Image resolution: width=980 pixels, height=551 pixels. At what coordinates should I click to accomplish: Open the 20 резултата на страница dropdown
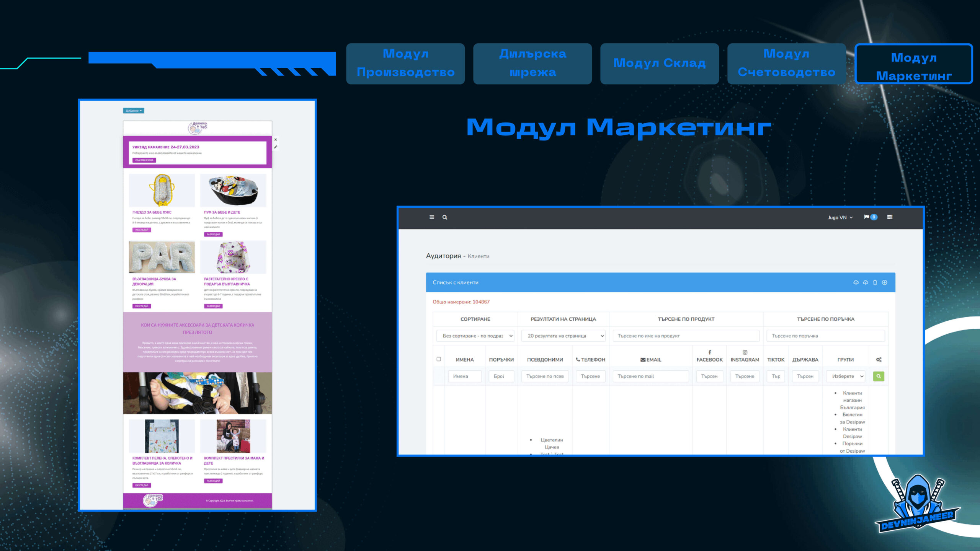[563, 336]
